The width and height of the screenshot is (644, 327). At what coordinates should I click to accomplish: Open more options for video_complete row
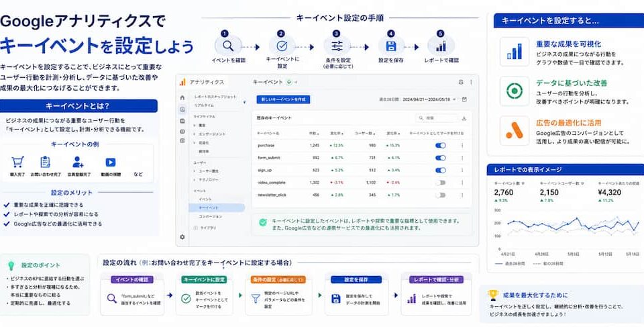462,183
